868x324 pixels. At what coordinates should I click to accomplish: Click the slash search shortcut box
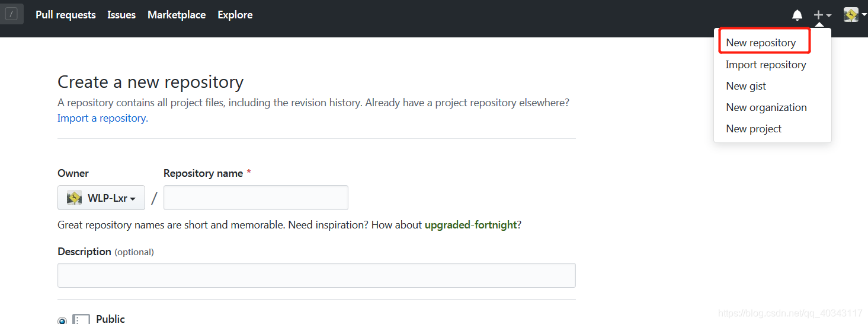point(12,14)
